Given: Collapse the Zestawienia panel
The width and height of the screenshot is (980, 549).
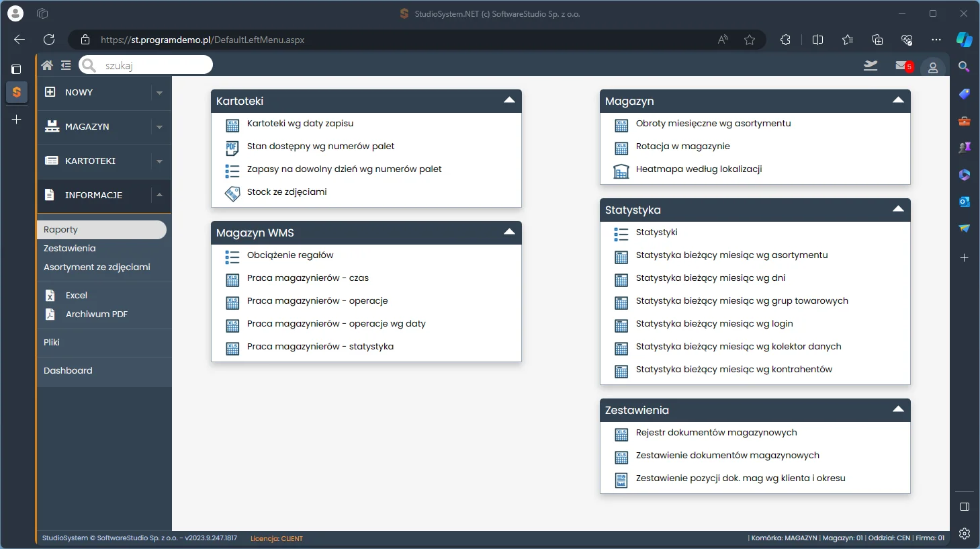Looking at the screenshot, I should [x=898, y=409].
